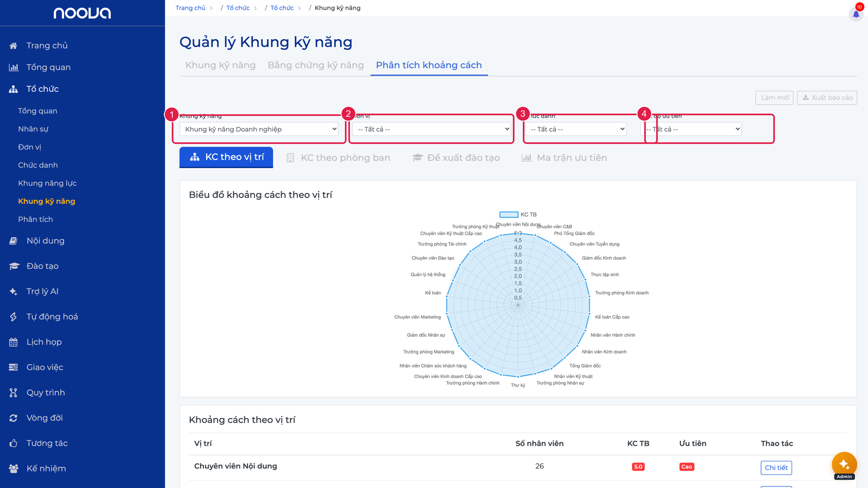
Task: Click the Trang chủ home icon in sidebar
Action: pyautogui.click(x=14, y=46)
